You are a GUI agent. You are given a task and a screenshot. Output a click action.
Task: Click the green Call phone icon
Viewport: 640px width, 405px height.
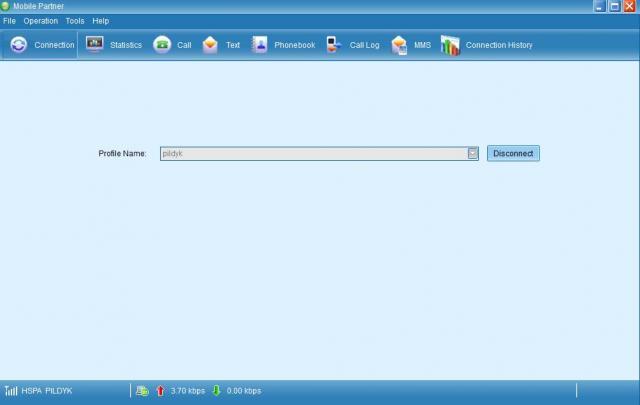pos(162,45)
